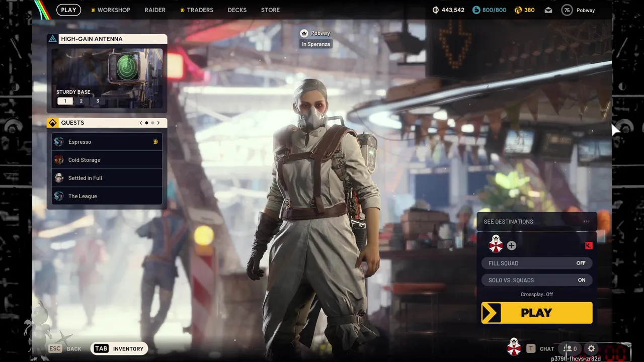Open the Espresso quest

coord(107,142)
